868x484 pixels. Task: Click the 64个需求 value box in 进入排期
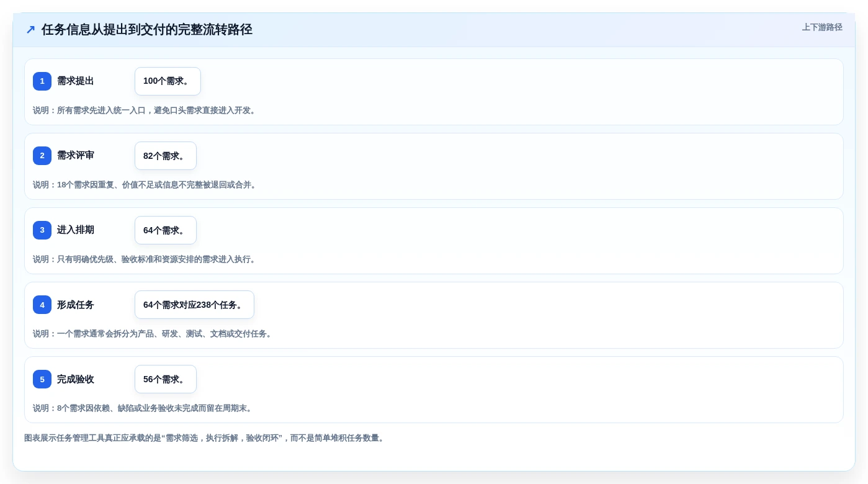(166, 230)
